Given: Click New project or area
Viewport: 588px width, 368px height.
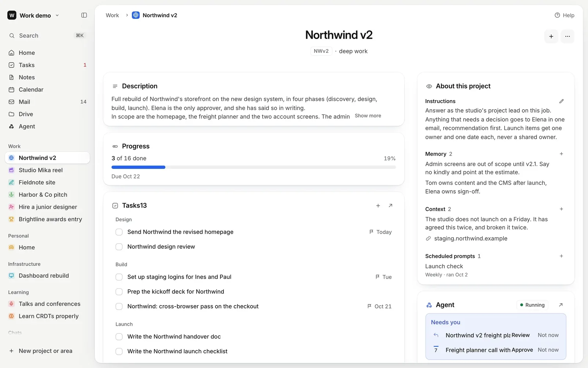Looking at the screenshot, I should click(47, 351).
